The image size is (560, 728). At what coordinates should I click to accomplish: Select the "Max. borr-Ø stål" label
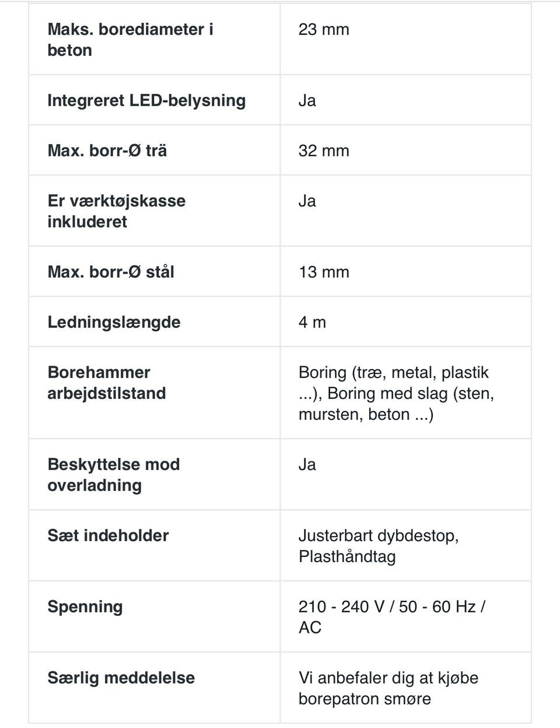tap(111, 272)
